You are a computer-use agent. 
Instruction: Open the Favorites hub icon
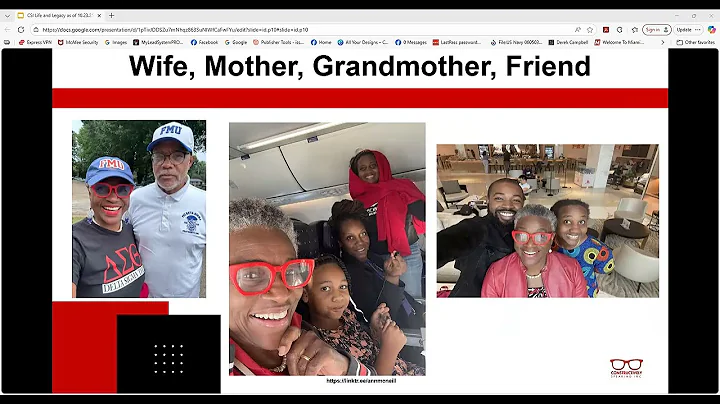(x=635, y=30)
